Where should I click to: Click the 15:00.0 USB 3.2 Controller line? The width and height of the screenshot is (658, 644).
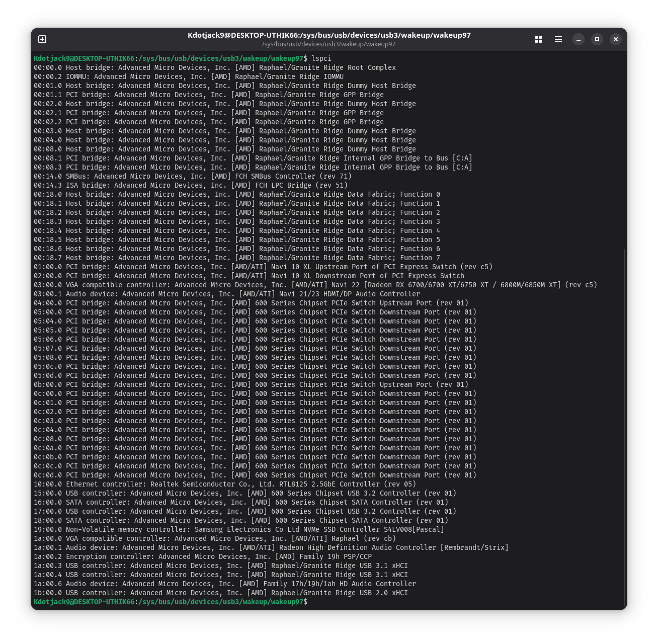[245, 493]
